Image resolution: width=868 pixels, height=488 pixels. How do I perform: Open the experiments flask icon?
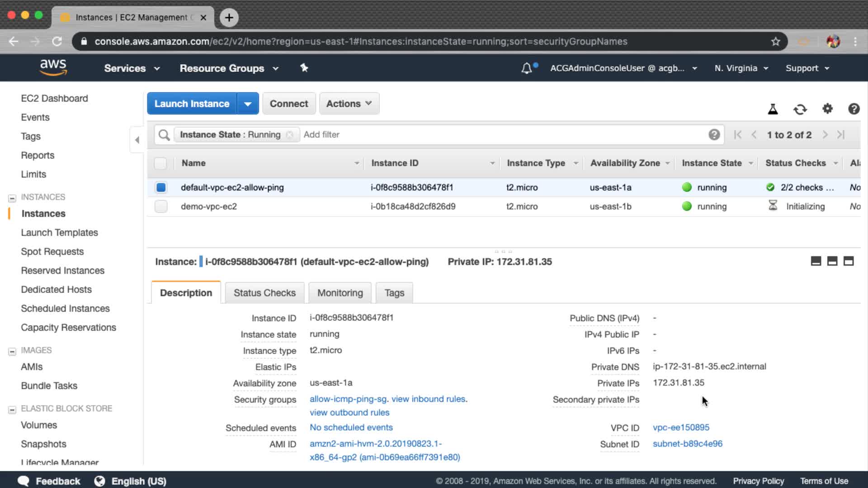[773, 109]
